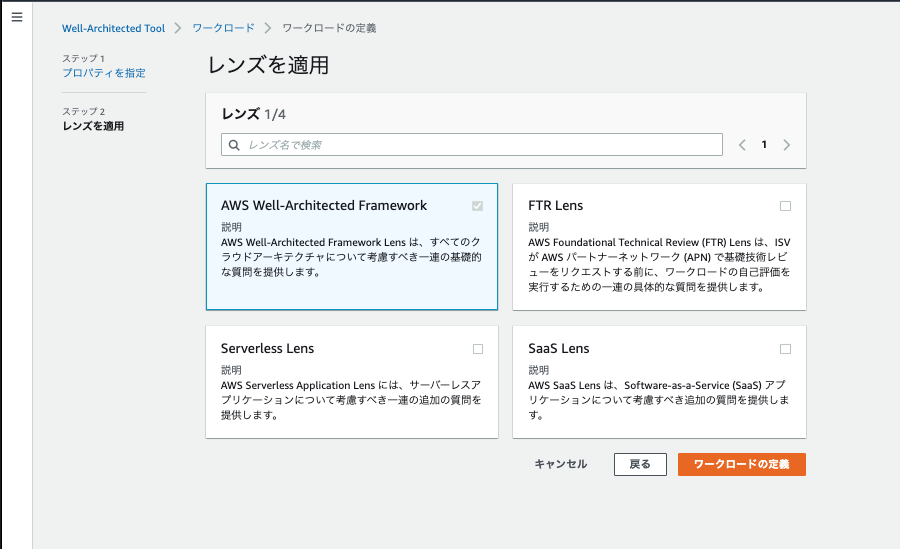Image resolution: width=900 pixels, height=549 pixels.
Task: Click the orange ワークロードの定義 button
Action: [x=742, y=464]
